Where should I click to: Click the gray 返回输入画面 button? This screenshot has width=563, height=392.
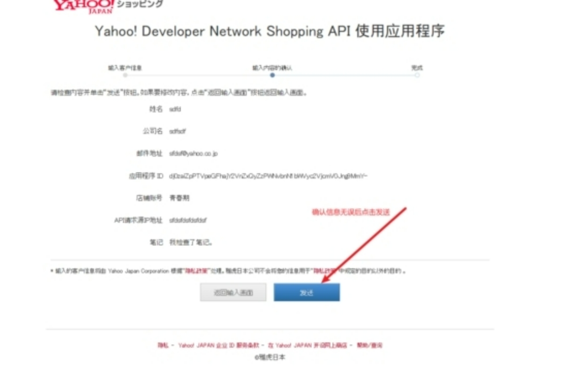234,292
